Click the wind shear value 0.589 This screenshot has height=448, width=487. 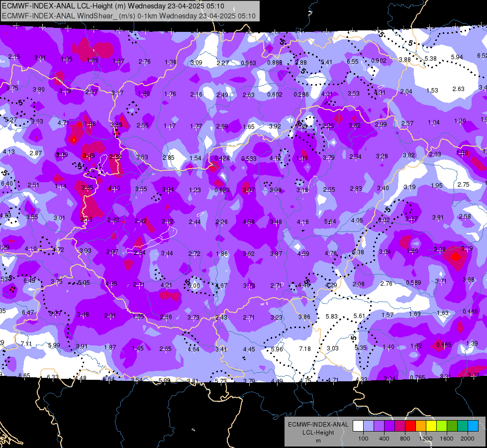[413, 283]
